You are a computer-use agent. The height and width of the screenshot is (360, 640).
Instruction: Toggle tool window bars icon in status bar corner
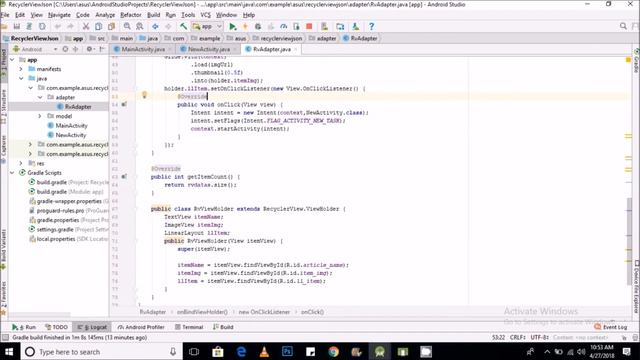pyautogui.click(x=5, y=338)
